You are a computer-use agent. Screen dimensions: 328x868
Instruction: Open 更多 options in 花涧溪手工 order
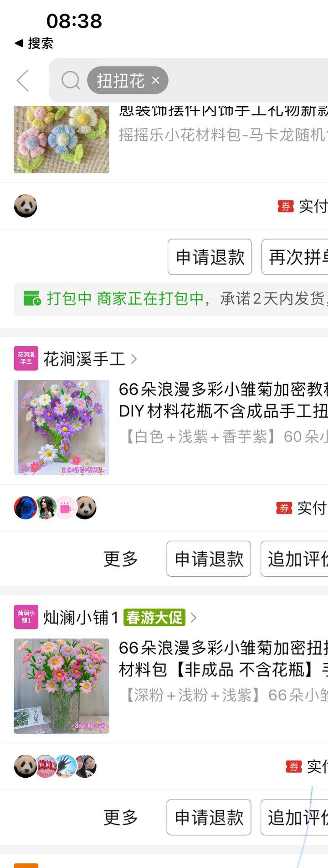(121, 559)
